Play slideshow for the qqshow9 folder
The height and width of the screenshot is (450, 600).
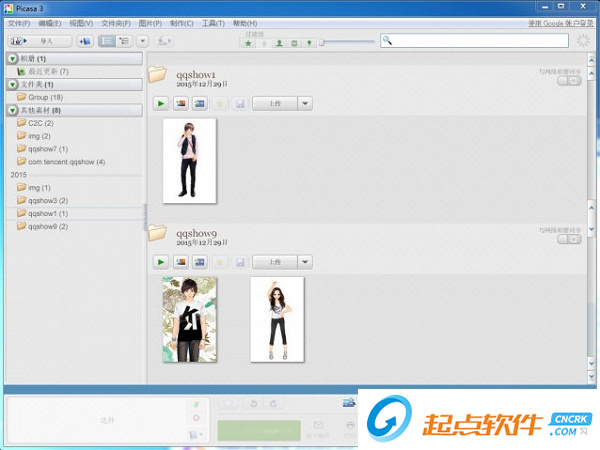[x=160, y=262]
